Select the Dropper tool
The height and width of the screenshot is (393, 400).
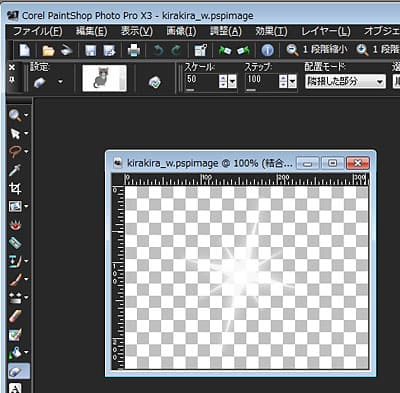tap(15, 170)
